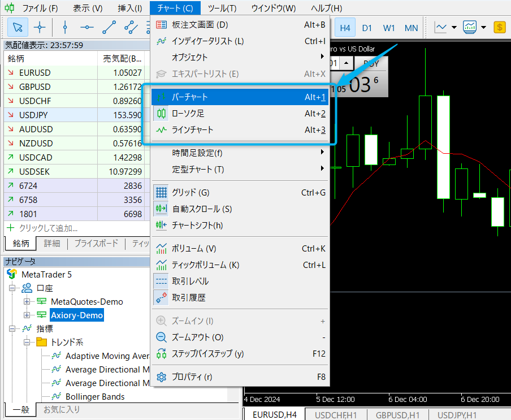Collapse the trend indicators folder
Image resolution: width=511 pixels, height=420 pixels.
[27, 342]
